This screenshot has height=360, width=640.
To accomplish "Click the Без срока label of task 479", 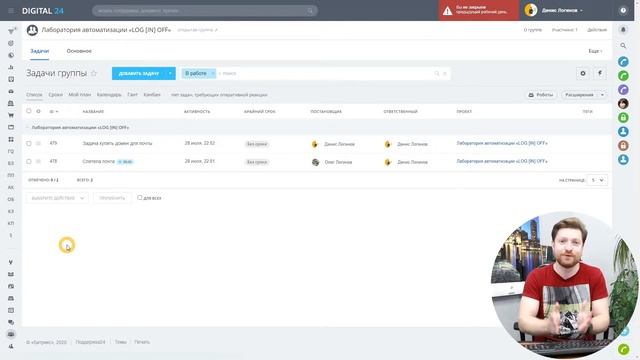I will (257, 144).
